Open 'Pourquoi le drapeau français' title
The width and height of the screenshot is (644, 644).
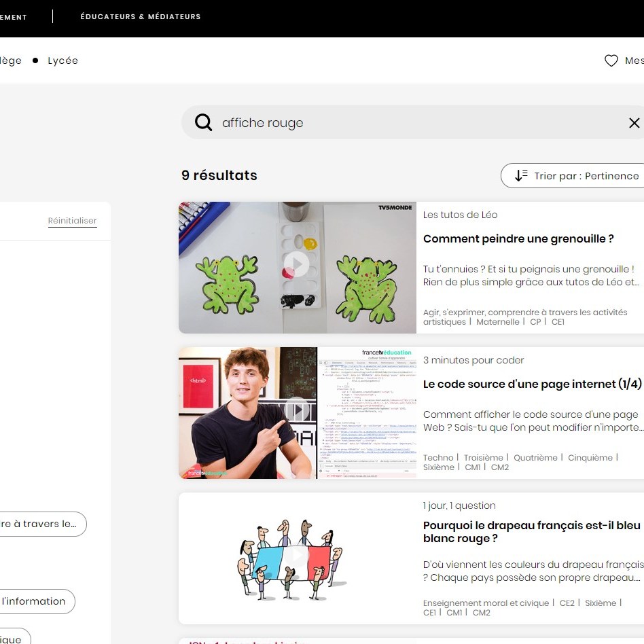532,532
